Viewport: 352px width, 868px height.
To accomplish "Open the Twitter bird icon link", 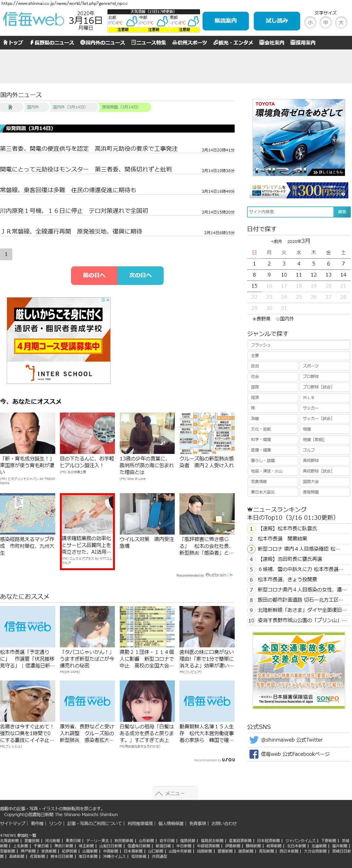I will (254, 740).
